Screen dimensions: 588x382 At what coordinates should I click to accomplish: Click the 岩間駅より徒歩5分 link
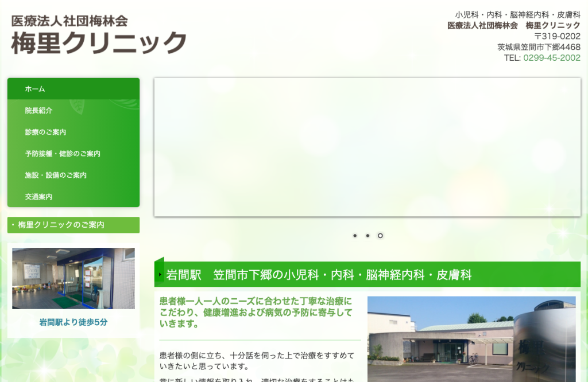[73, 322]
